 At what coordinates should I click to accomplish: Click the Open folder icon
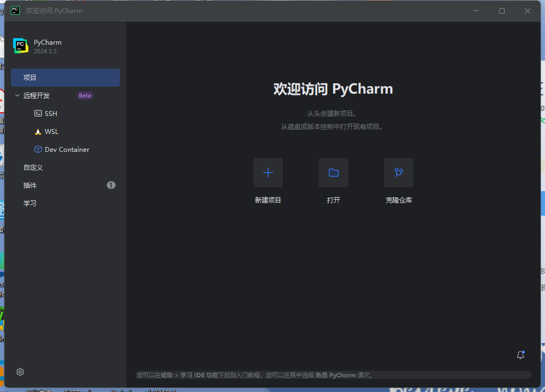(334, 173)
